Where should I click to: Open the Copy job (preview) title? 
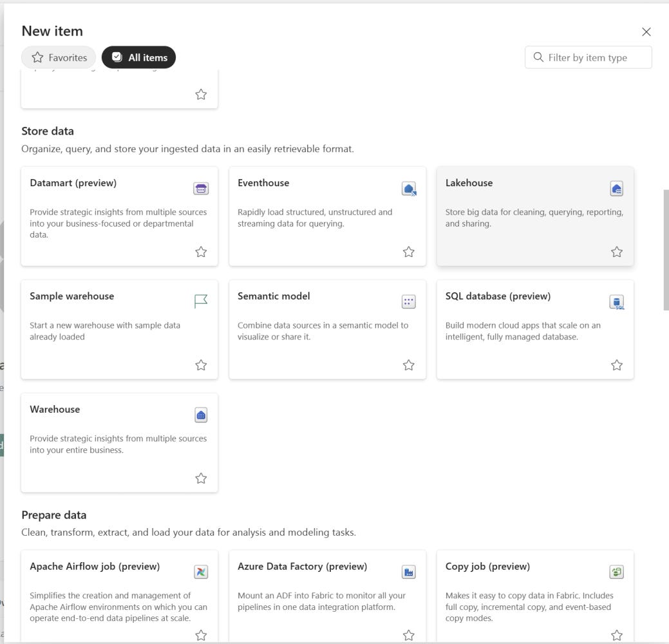pos(487,566)
